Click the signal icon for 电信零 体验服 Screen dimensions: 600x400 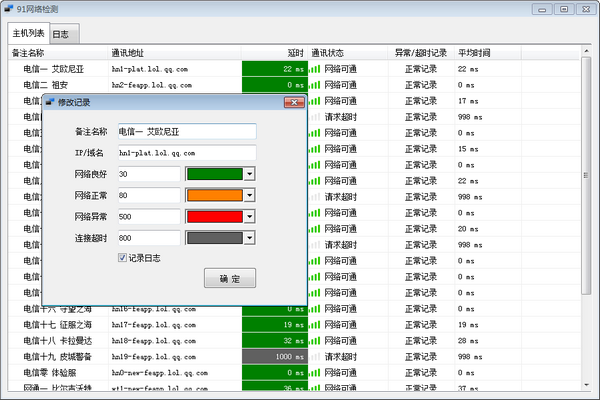click(x=315, y=373)
